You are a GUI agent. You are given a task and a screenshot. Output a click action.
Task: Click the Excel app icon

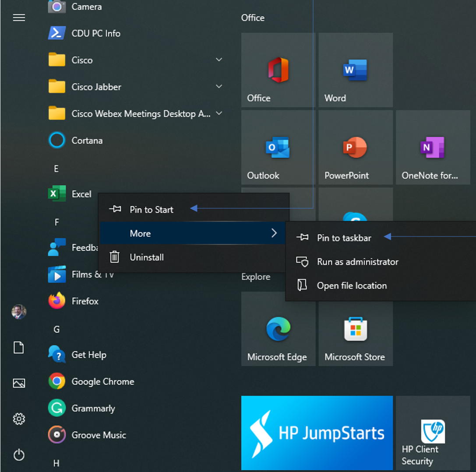pos(56,194)
